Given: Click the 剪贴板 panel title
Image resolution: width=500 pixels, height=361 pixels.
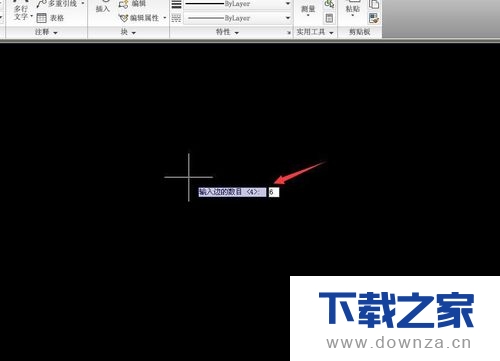Looking at the screenshot, I should coord(360,32).
